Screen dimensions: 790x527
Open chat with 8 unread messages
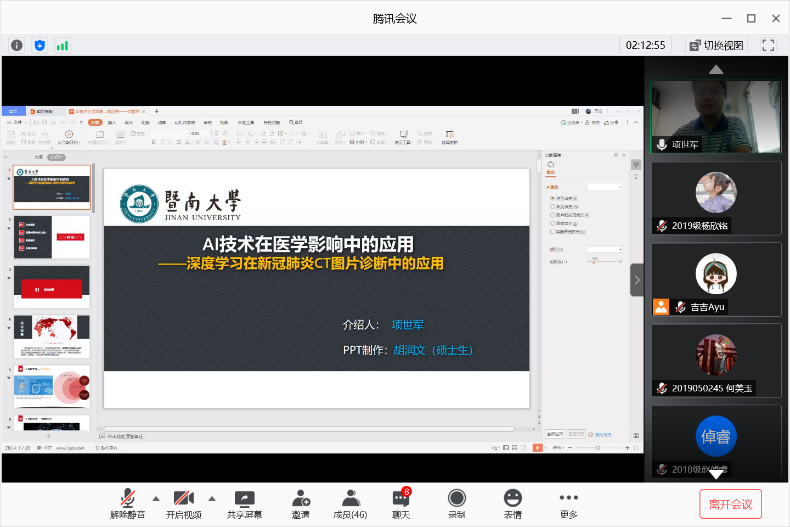(x=401, y=503)
